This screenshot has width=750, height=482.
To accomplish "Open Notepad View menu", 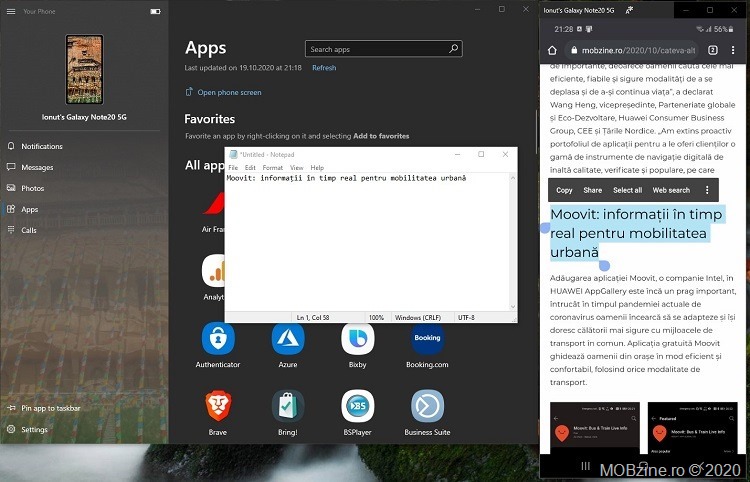I will (297, 168).
